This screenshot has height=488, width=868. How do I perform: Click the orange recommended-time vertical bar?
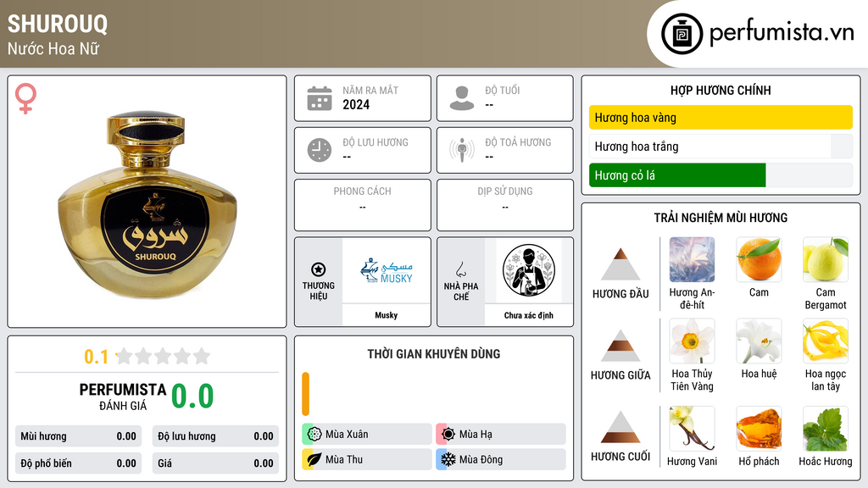[305, 394]
